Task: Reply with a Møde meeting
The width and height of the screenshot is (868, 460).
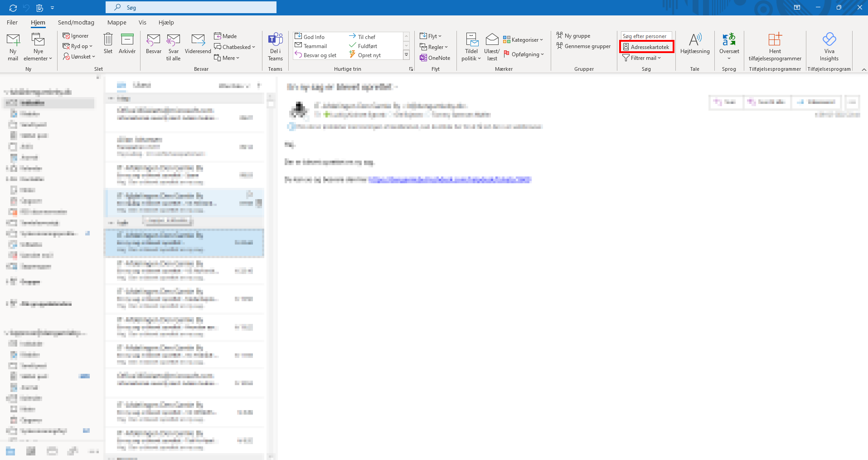Action: coord(226,36)
